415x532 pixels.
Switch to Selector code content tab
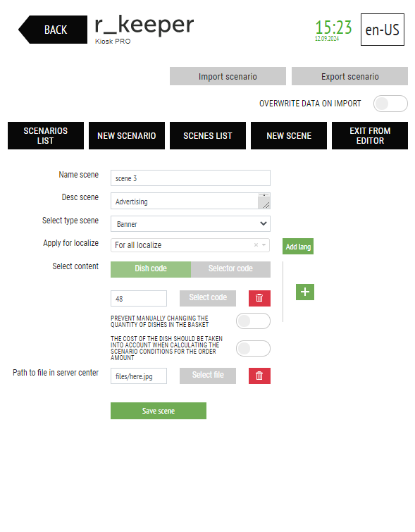click(230, 269)
